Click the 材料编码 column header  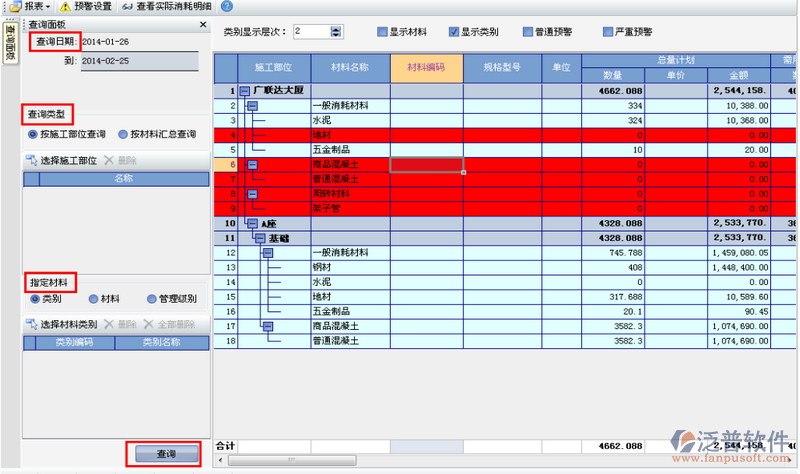tap(426, 68)
